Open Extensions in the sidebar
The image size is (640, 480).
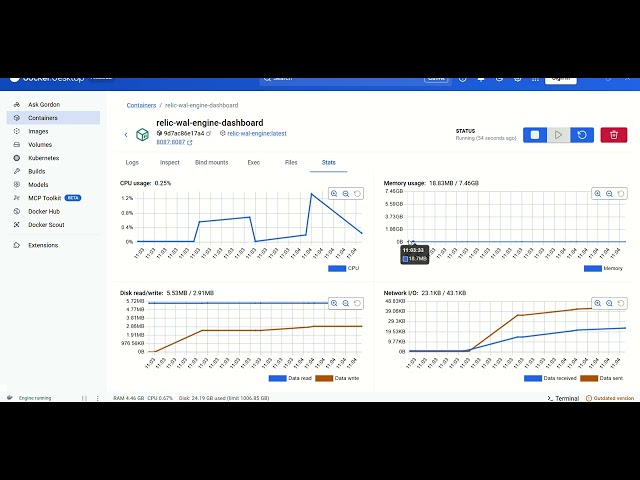click(53, 245)
